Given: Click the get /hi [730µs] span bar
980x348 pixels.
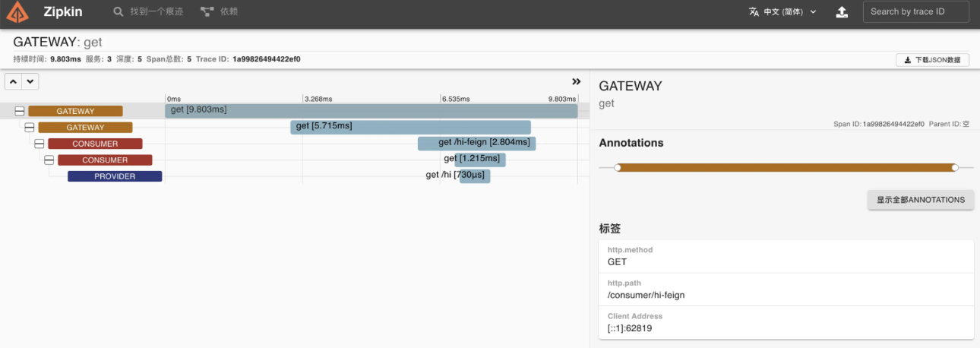Looking at the screenshot, I should pos(475,176).
